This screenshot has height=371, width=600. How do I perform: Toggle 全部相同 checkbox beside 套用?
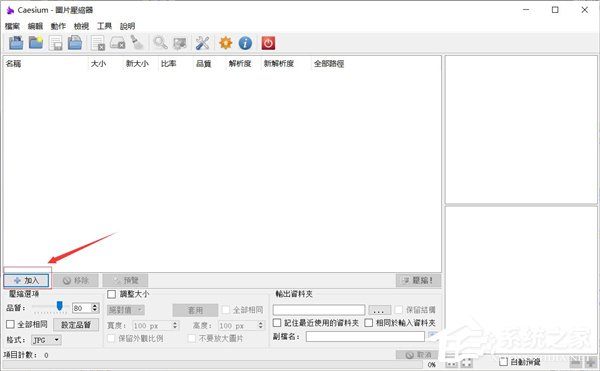tap(226, 309)
